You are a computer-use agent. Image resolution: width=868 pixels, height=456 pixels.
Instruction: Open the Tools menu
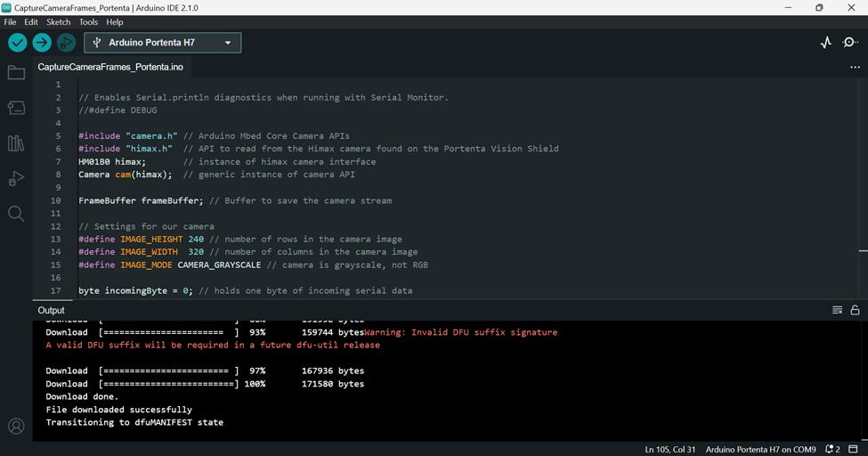click(x=88, y=22)
